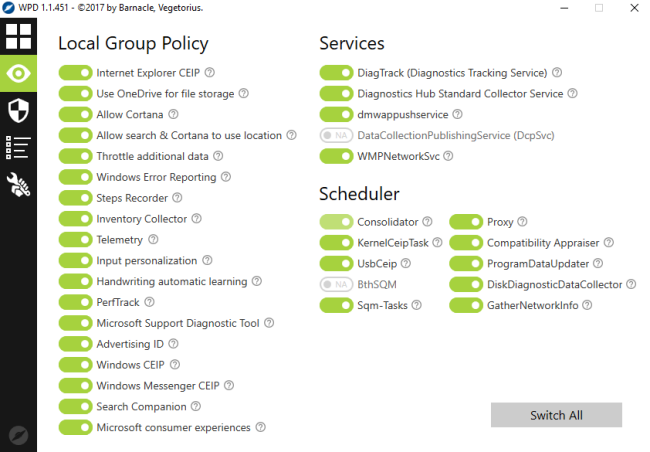Toggle the Microsoft consumer experiences switch
The height and width of the screenshot is (452, 650).
click(x=75, y=428)
